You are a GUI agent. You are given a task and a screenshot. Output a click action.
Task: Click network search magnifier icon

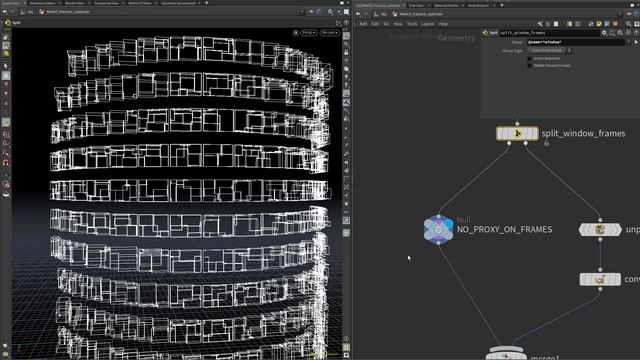629,24
